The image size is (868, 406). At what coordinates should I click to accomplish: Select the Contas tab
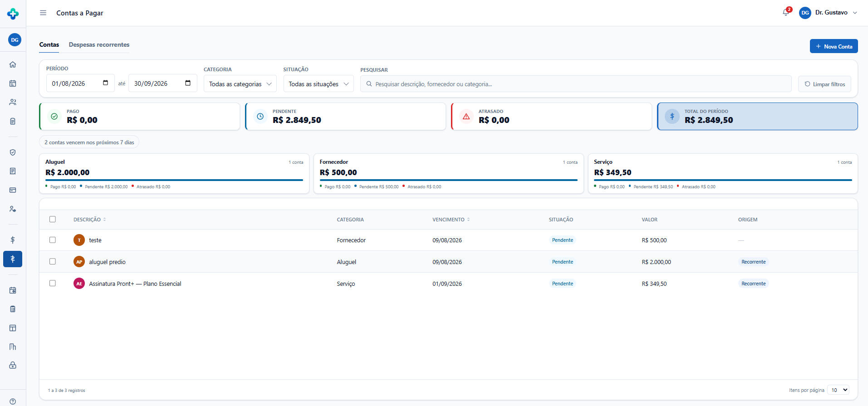click(x=49, y=44)
